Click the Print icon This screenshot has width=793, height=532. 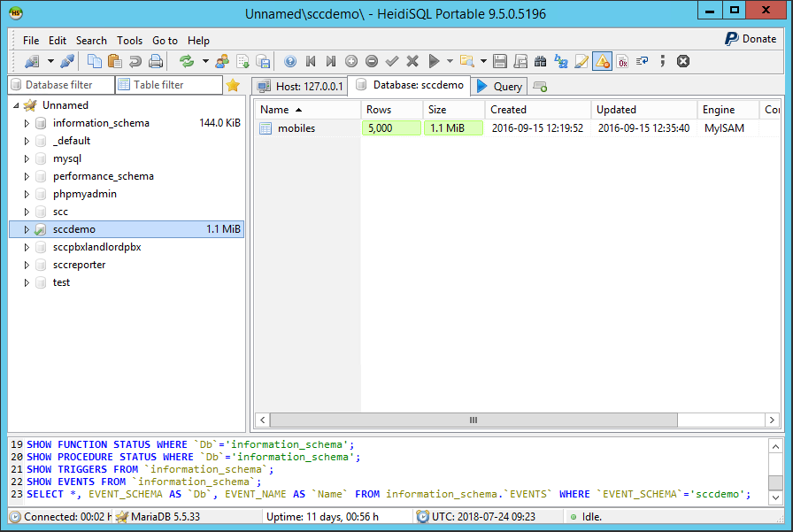pos(156,62)
